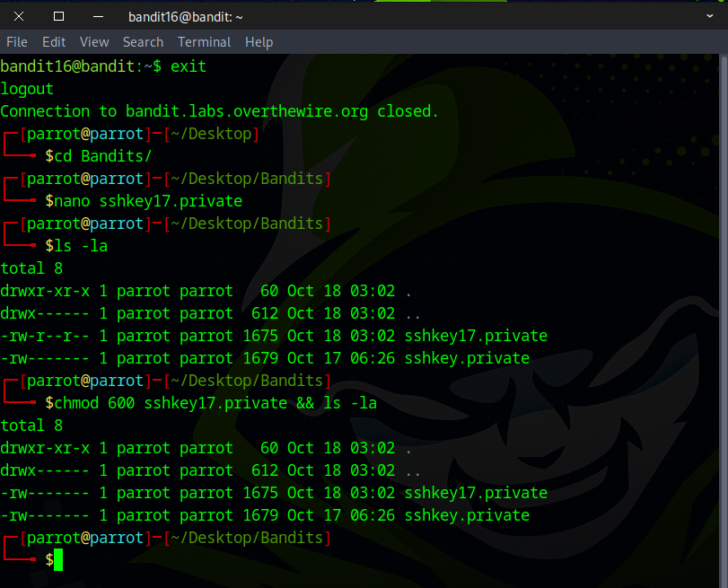Open the Terminal menu
Screen dimensions: 728x588
(x=204, y=42)
